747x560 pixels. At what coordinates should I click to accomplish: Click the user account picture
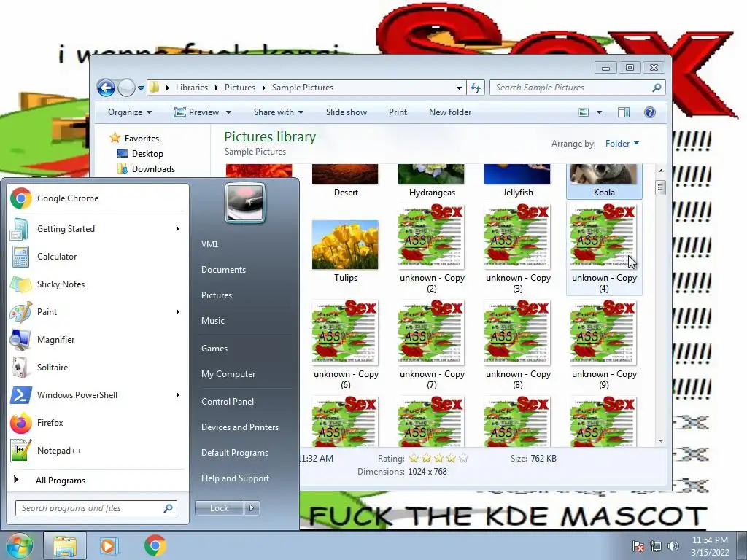pos(245,203)
